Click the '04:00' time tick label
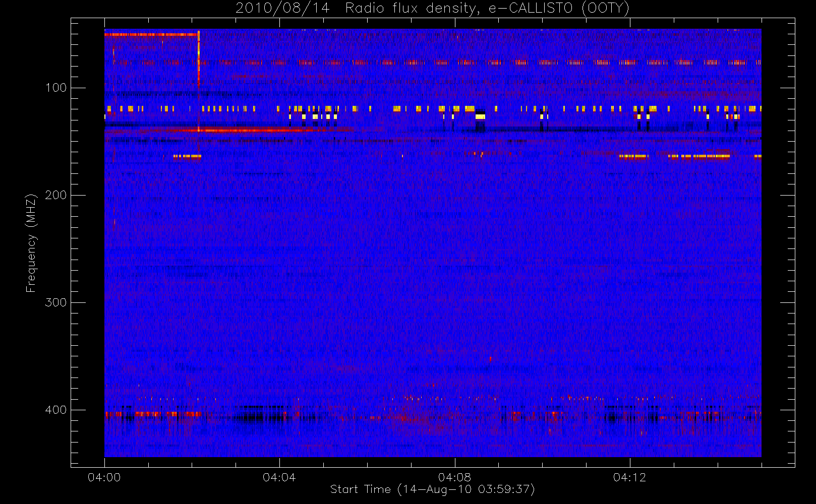Viewport: 816px width, 504px height. point(104,477)
